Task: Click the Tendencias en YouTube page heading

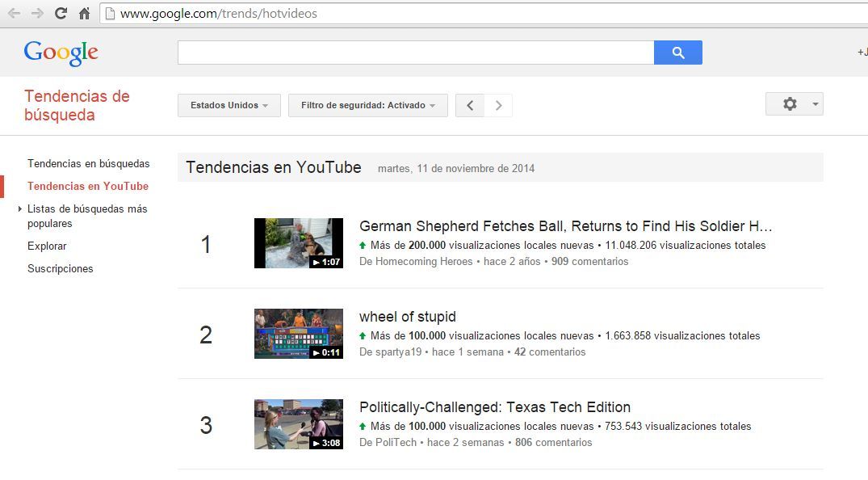Action: 274,167
